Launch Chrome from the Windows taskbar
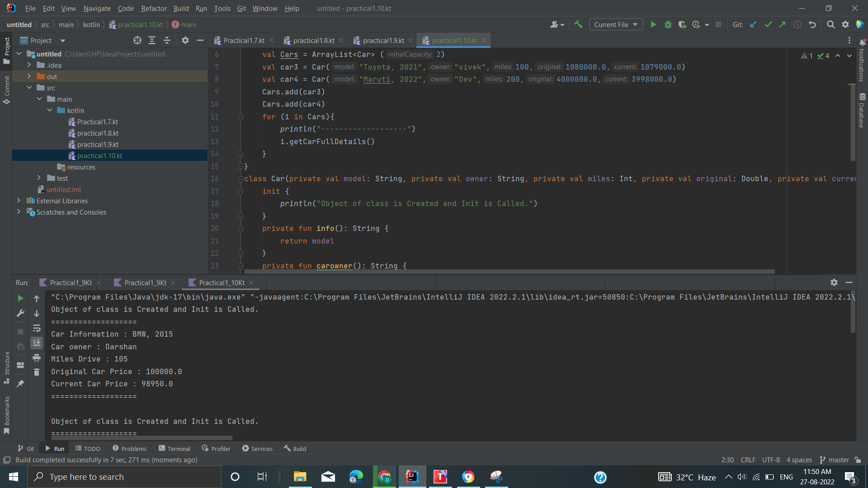The height and width of the screenshot is (488, 868). click(384, 477)
